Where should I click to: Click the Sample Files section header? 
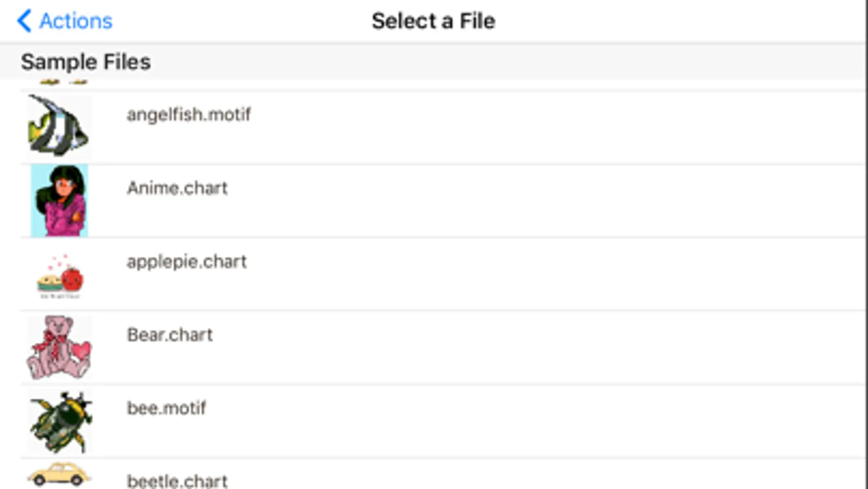[x=86, y=62]
